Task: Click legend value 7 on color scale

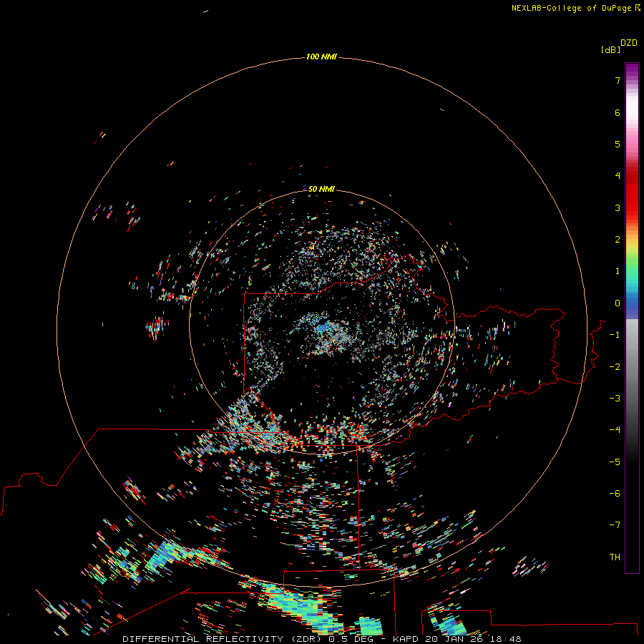Action: 618,80
